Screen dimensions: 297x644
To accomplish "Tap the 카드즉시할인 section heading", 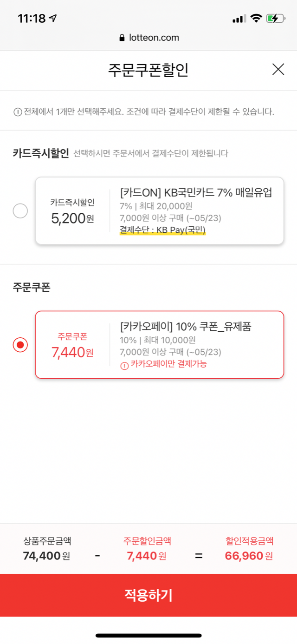I will pyautogui.click(x=41, y=153).
